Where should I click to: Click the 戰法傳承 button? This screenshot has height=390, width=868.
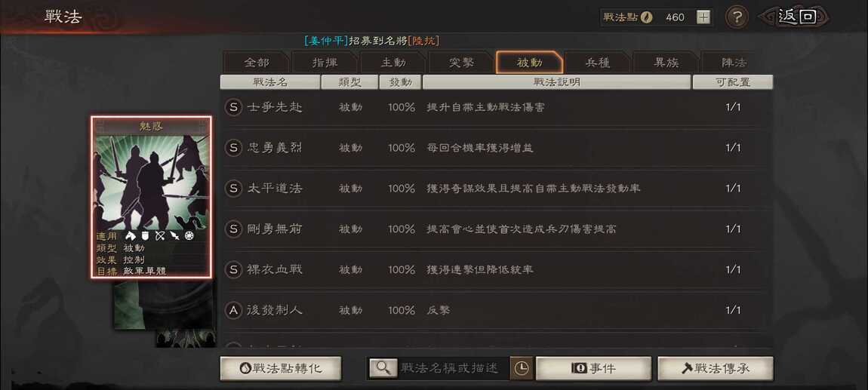716,368
